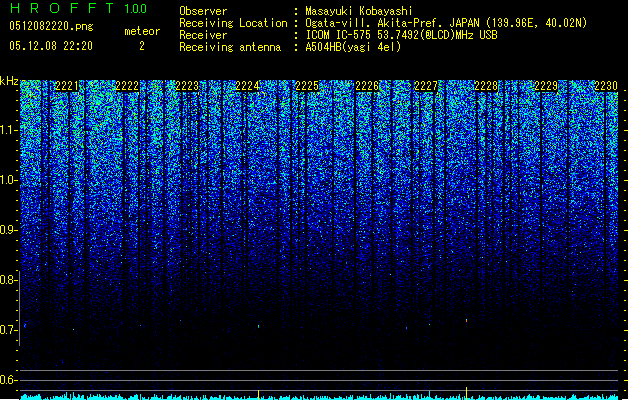Click the 0.8 kHz axis label
The height and width of the screenshot is (400, 629).
point(9,280)
